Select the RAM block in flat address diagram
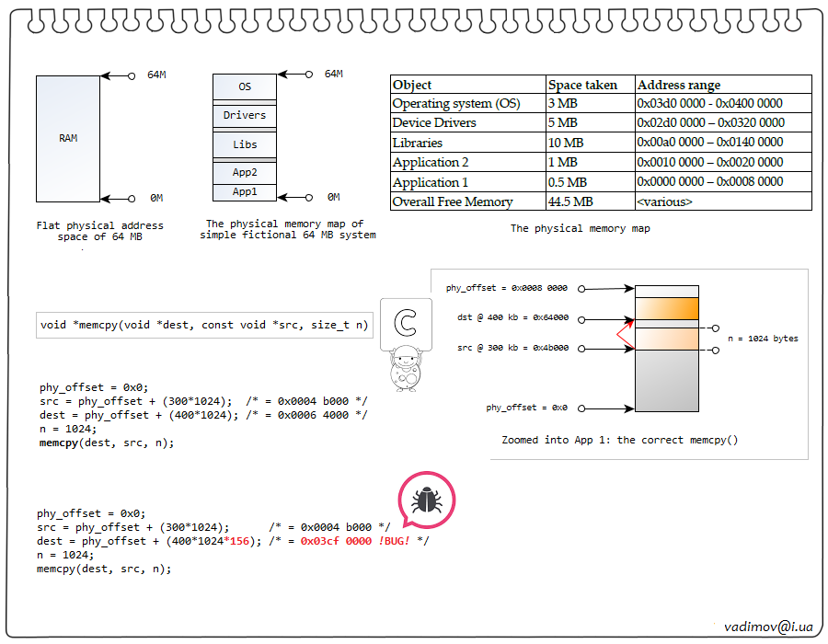The image size is (828, 644). point(68,138)
